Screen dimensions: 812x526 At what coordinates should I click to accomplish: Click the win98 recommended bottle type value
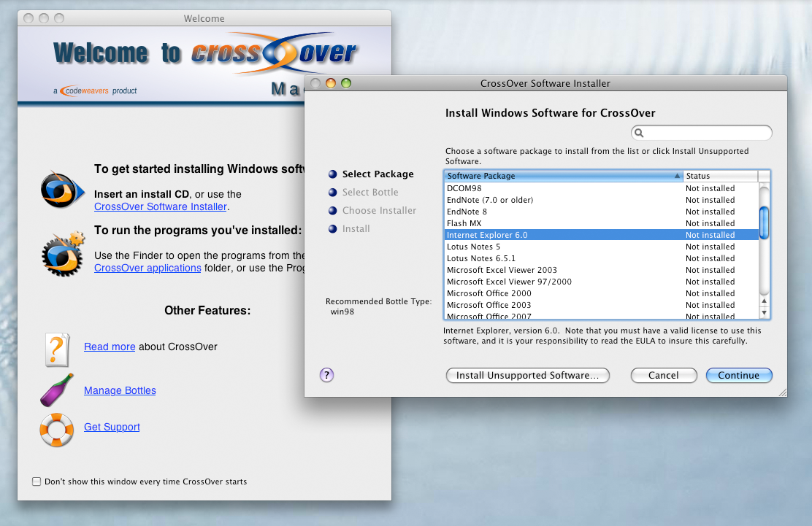pyautogui.click(x=342, y=312)
